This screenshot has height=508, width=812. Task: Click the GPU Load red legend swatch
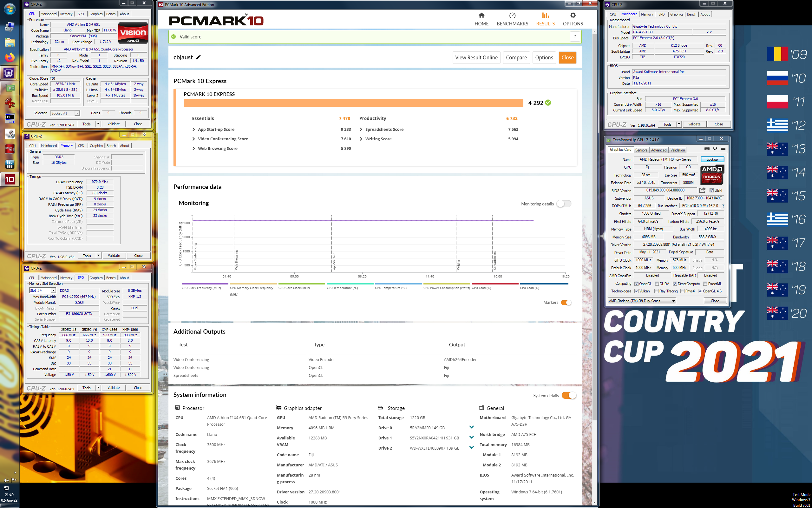point(495,284)
